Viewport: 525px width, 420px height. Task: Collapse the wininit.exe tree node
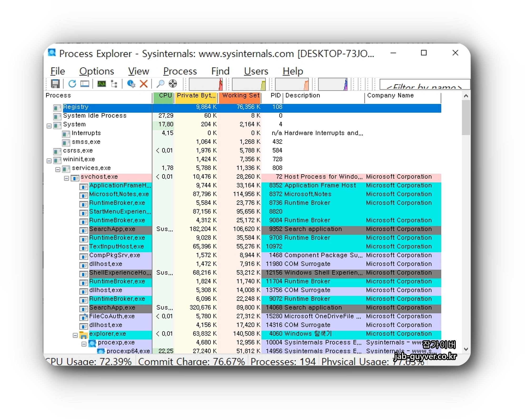tap(49, 161)
